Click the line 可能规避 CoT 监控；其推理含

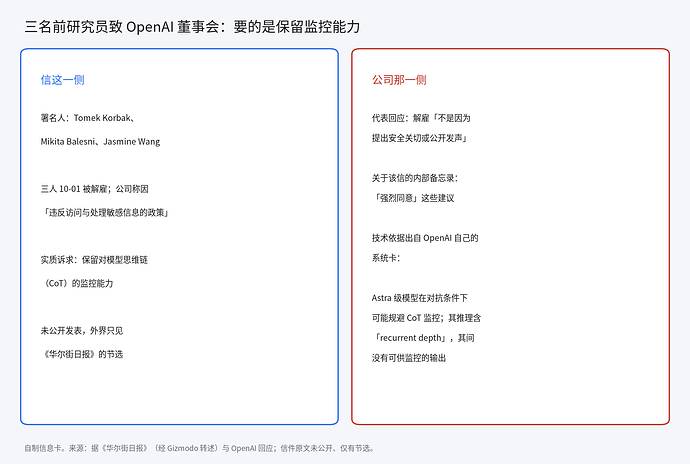tap(426, 318)
